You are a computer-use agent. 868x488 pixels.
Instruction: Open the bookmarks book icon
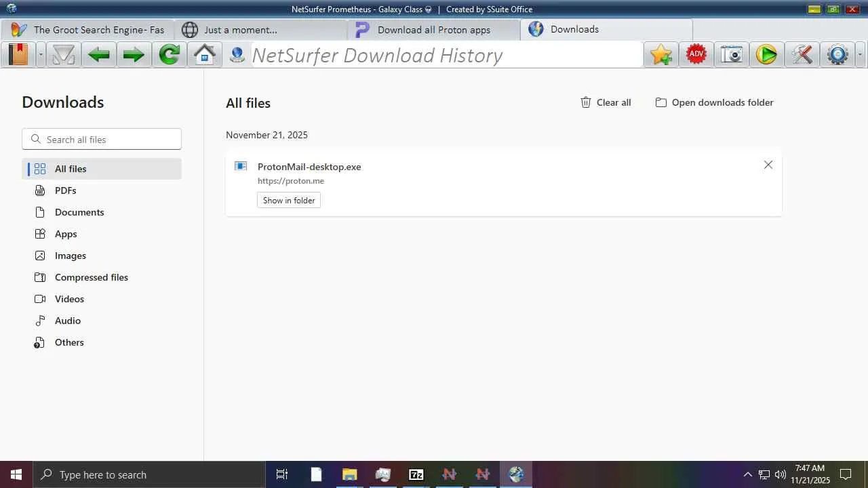click(18, 54)
